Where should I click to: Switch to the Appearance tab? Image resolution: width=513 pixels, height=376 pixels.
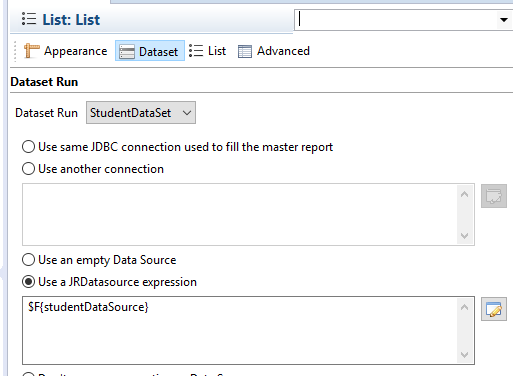click(x=65, y=51)
